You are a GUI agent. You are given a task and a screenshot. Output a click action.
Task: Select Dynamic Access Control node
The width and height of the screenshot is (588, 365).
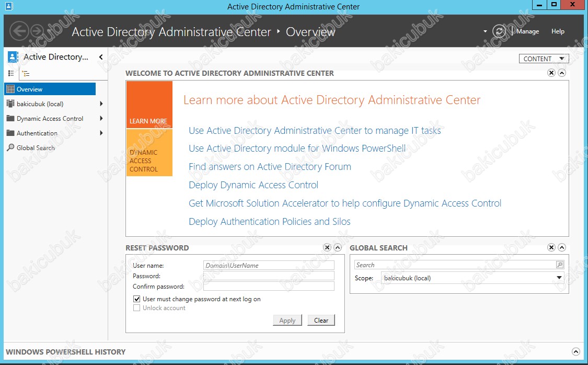click(x=50, y=119)
